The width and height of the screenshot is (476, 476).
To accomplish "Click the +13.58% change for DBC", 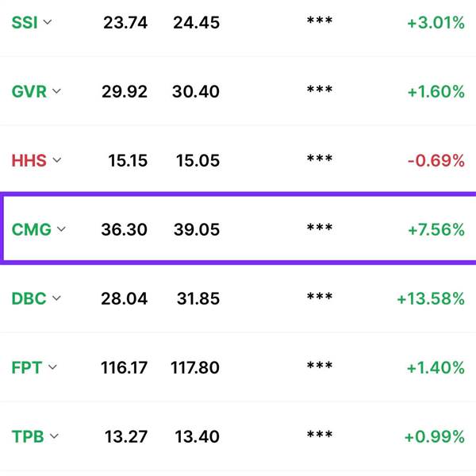I will (x=431, y=299).
